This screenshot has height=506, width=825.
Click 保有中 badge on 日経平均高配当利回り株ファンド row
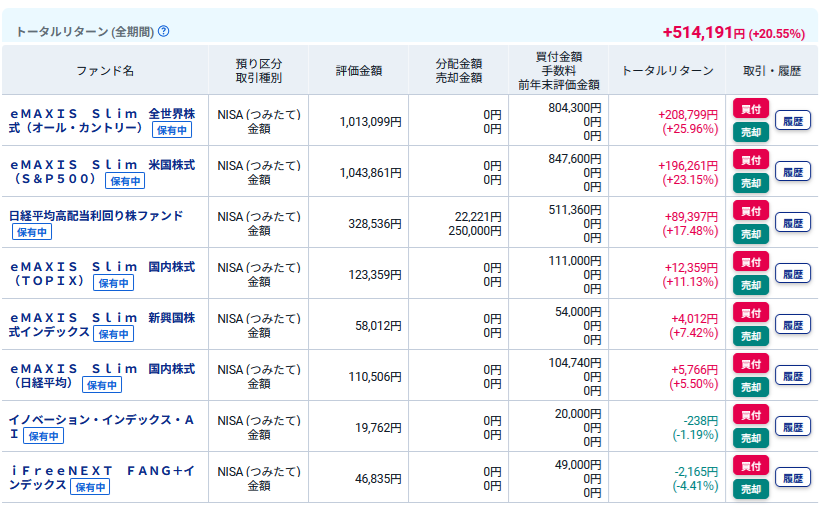click(32, 232)
